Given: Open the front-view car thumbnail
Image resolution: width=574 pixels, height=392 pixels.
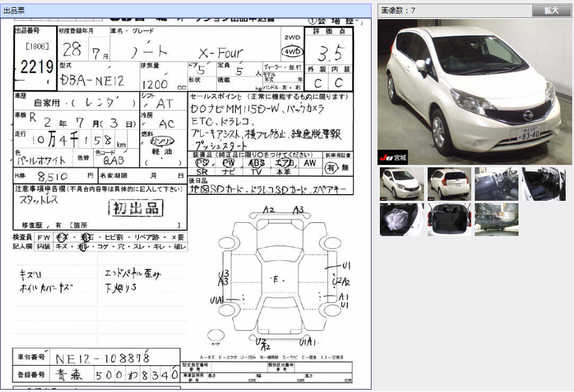Looking at the screenshot, I should pyautogui.click(x=401, y=183).
